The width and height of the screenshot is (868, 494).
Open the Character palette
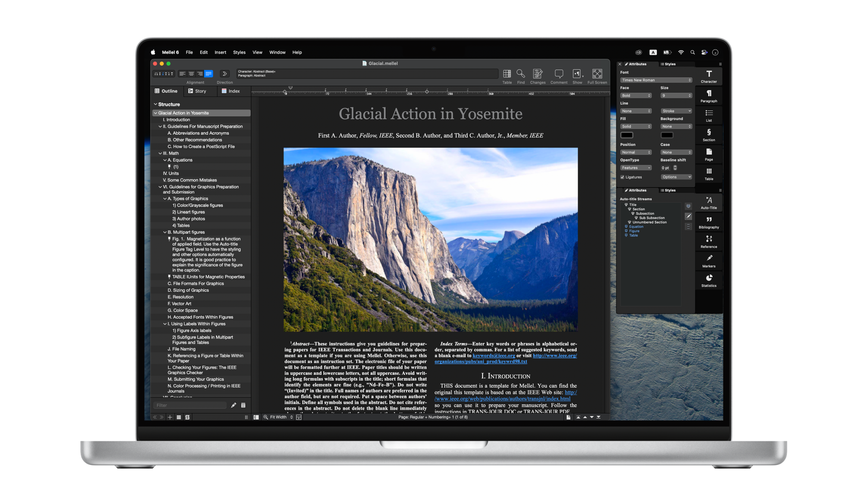coord(709,76)
